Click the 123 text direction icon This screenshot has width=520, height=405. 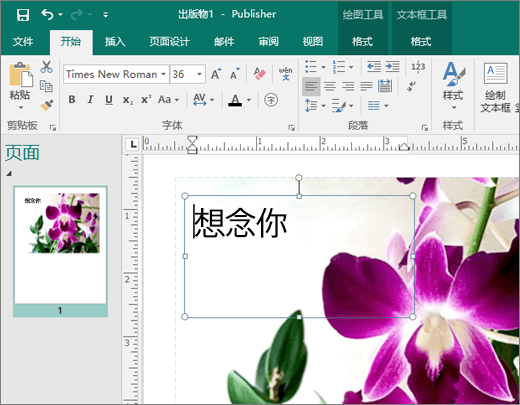pos(418,67)
